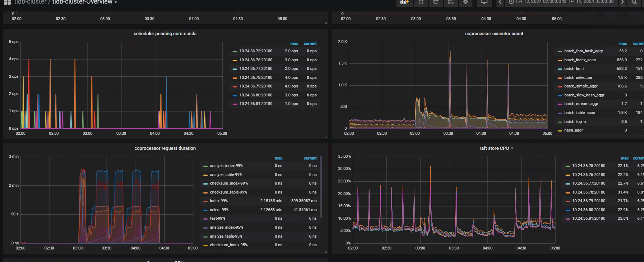Sort scheduler pending legend by max column
The height and width of the screenshot is (262, 644).
(294, 44)
